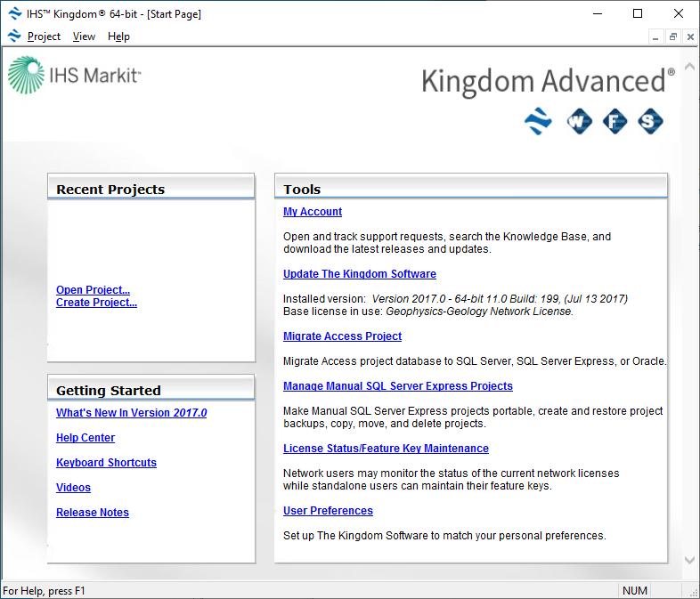Click the Getting Started panel header

[x=151, y=387]
